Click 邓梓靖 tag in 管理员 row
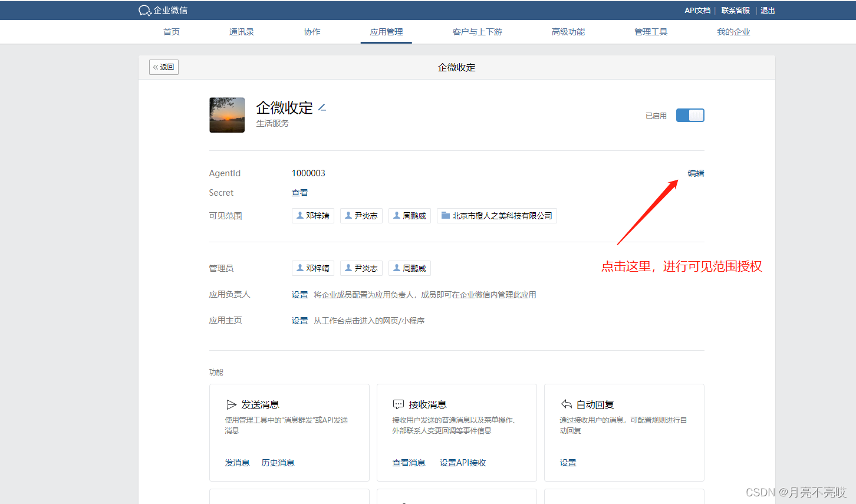The width and height of the screenshot is (856, 504). coord(313,268)
